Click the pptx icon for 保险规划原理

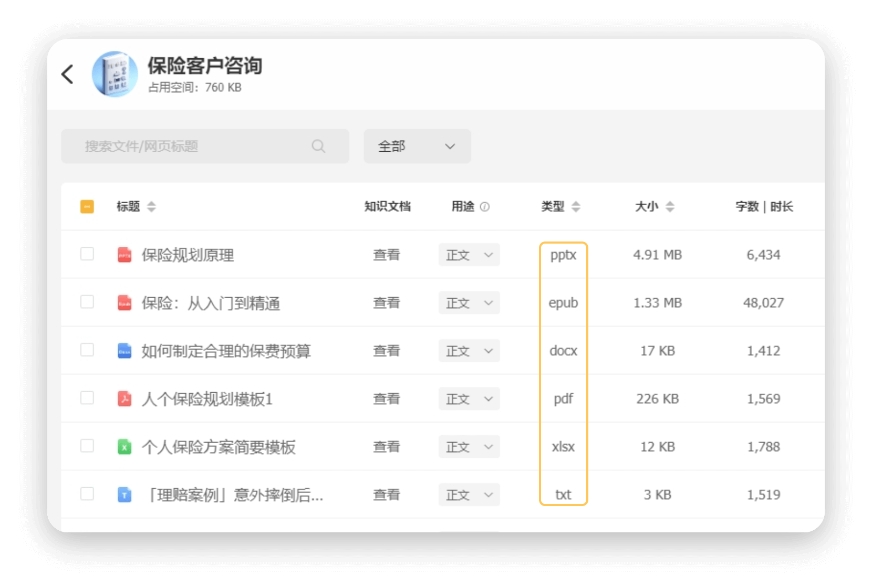coord(124,255)
